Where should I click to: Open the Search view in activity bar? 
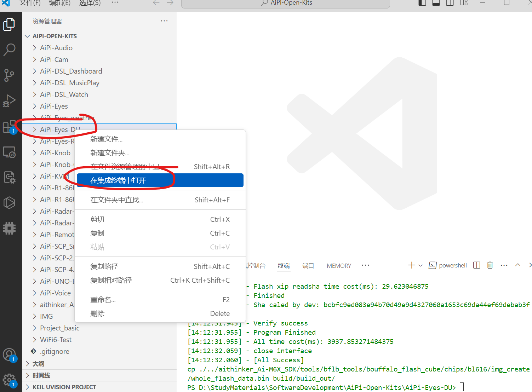[x=9, y=50]
